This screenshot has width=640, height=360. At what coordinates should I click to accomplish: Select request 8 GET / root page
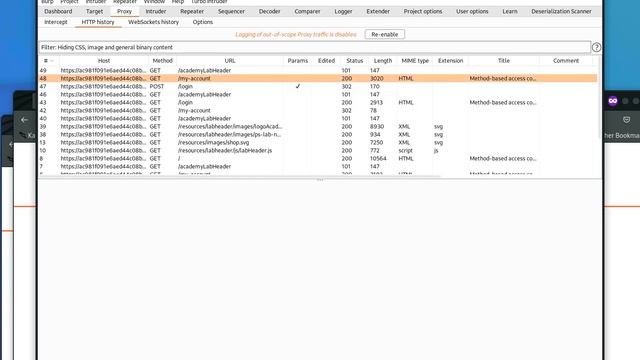click(318, 158)
